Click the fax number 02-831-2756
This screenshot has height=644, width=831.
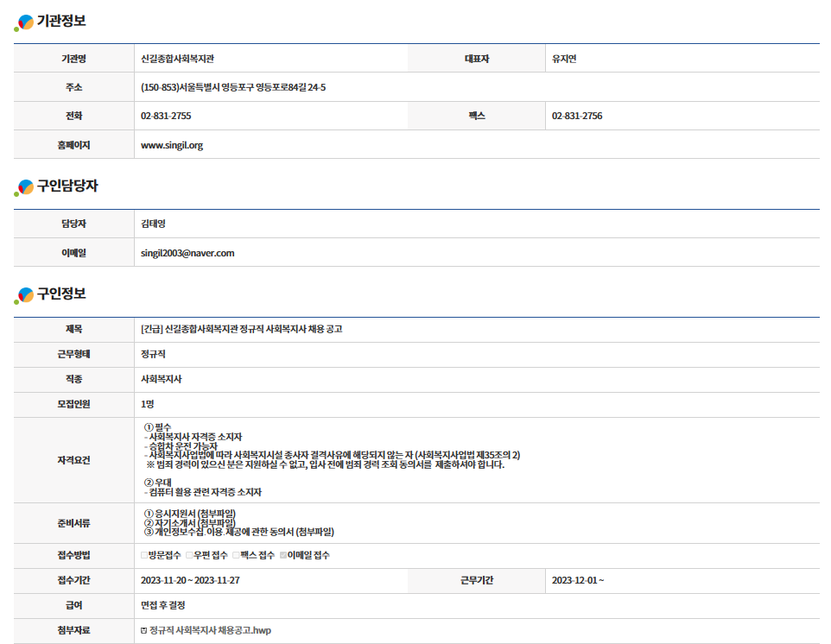[x=577, y=116]
